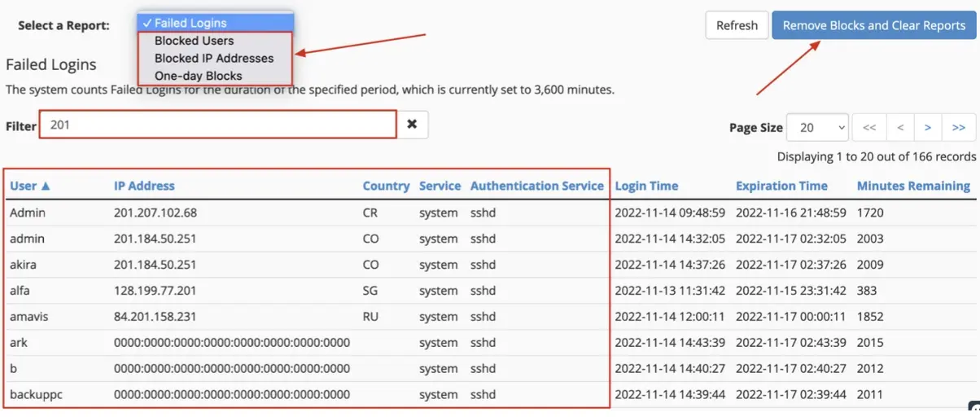Sort by Authentication Service column
This screenshot has height=417, width=980.
coord(537,186)
